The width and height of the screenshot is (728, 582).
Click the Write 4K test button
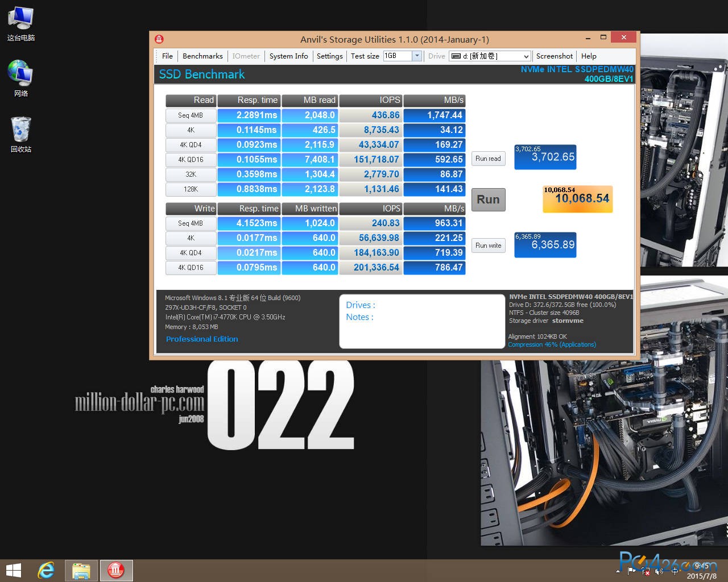coord(191,238)
